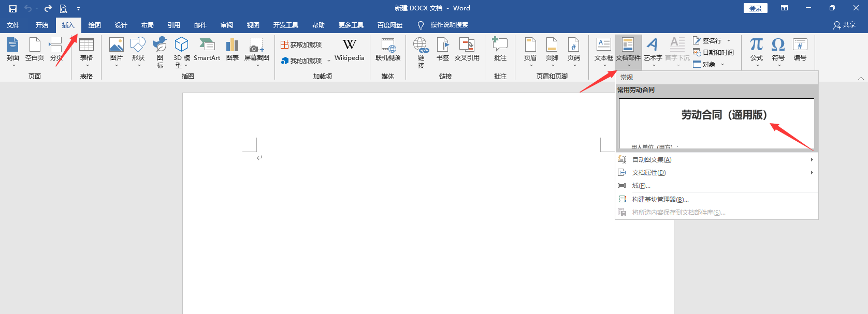
Task: Open the Quick Parts (文档部件) dropdown
Action: click(628, 52)
